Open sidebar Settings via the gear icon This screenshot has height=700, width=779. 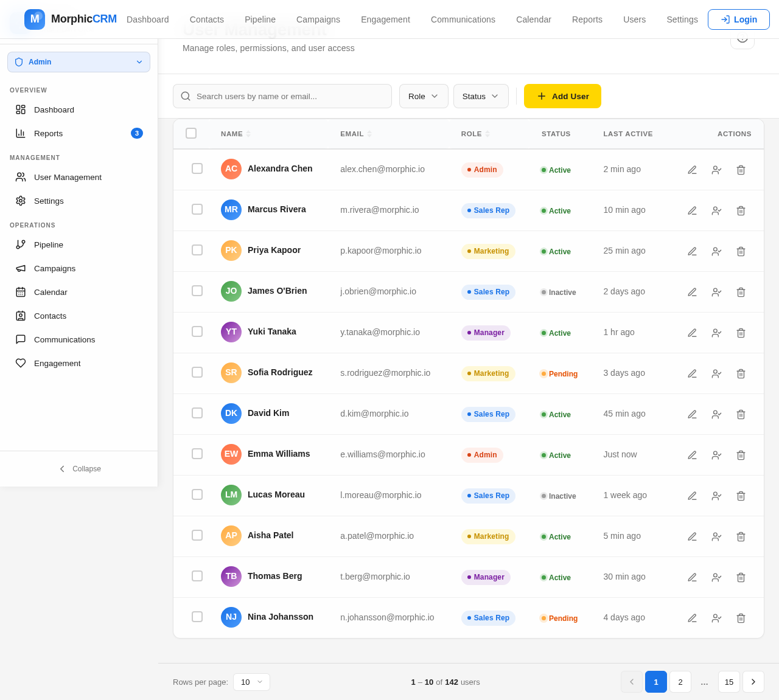coord(21,201)
